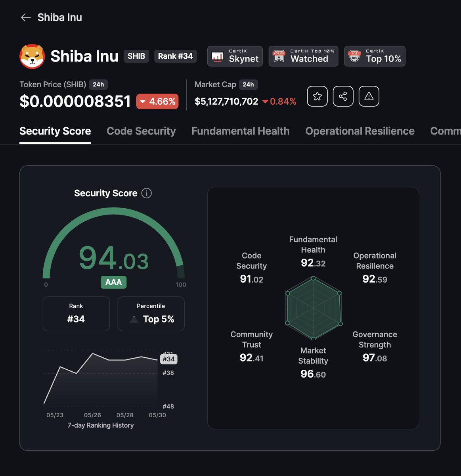Click the CertiK Top 10% shield badge

pos(375,56)
